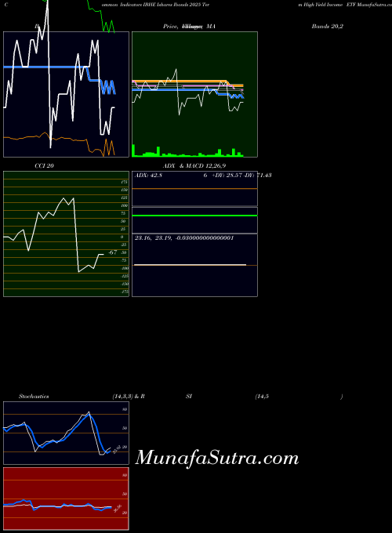Open the CCI 20 chart panel
The width and height of the screenshot is (392, 533).
(67, 234)
